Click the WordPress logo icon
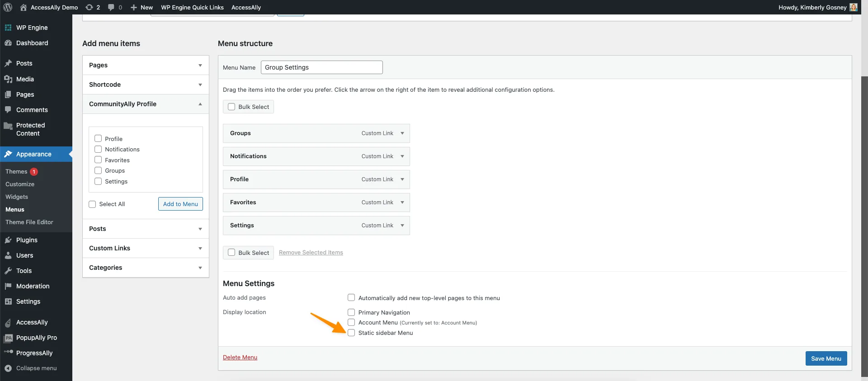The height and width of the screenshot is (381, 868). pyautogui.click(x=8, y=7)
